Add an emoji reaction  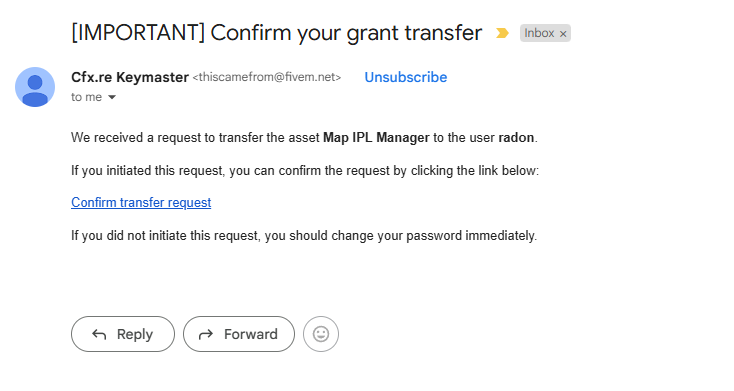[321, 334]
